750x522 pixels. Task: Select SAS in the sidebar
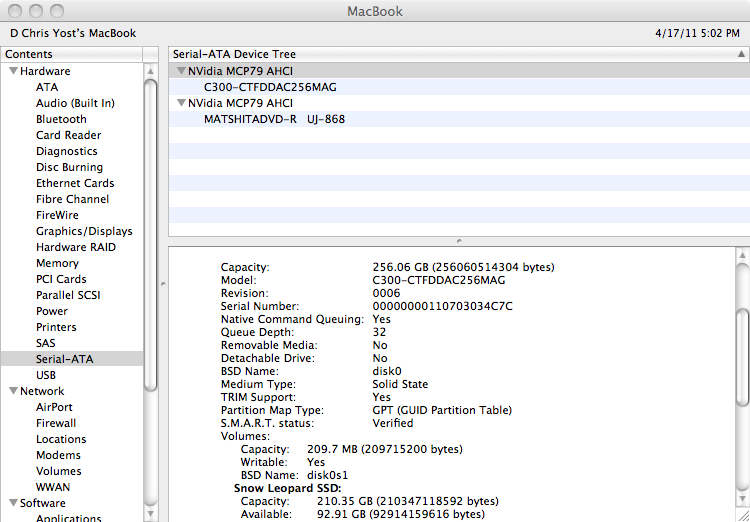45,343
